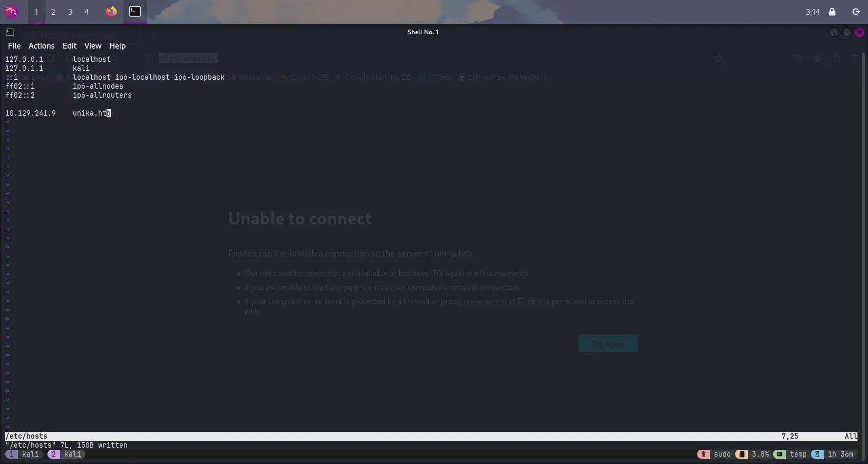Click the temp status icon
Image resolution: width=868 pixels, height=464 pixels.
tap(779, 454)
